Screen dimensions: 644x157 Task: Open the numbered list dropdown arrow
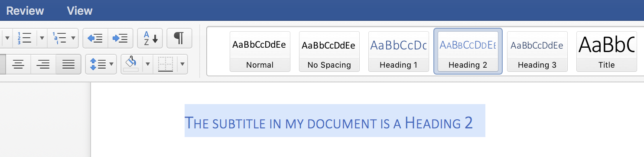click(x=42, y=38)
